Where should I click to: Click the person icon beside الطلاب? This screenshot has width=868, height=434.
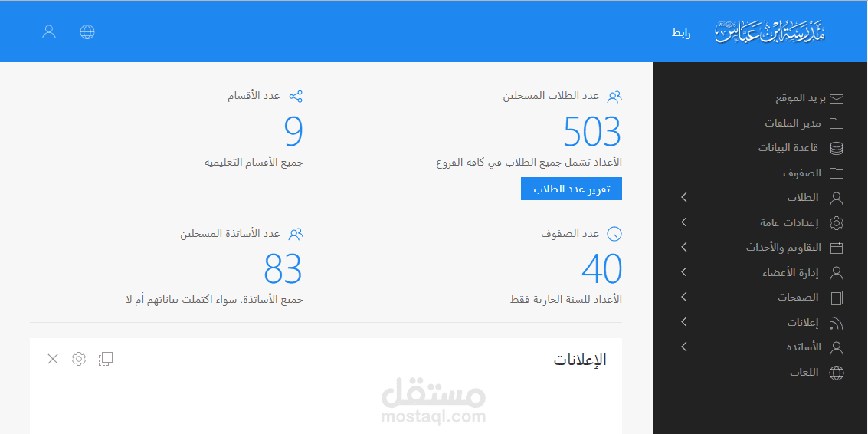pyautogui.click(x=837, y=199)
